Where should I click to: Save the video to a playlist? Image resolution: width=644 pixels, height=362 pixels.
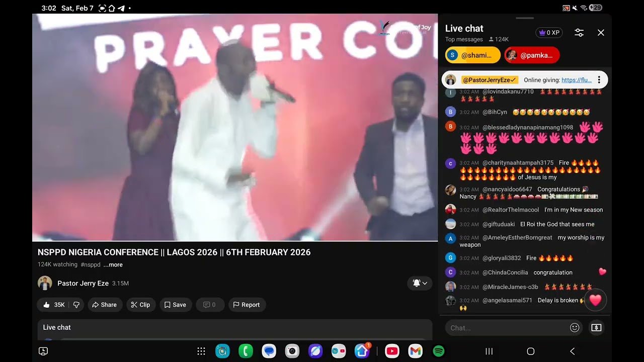coord(176,305)
